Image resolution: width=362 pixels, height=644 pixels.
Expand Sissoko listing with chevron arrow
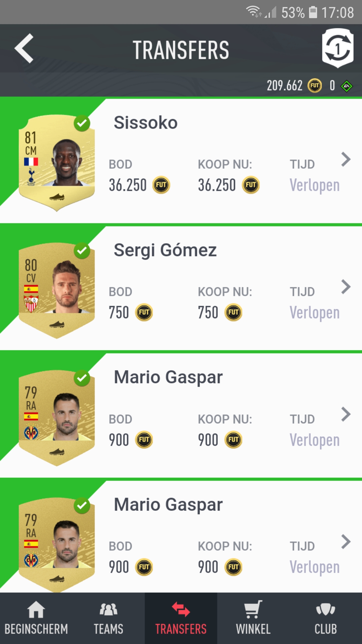(x=346, y=159)
